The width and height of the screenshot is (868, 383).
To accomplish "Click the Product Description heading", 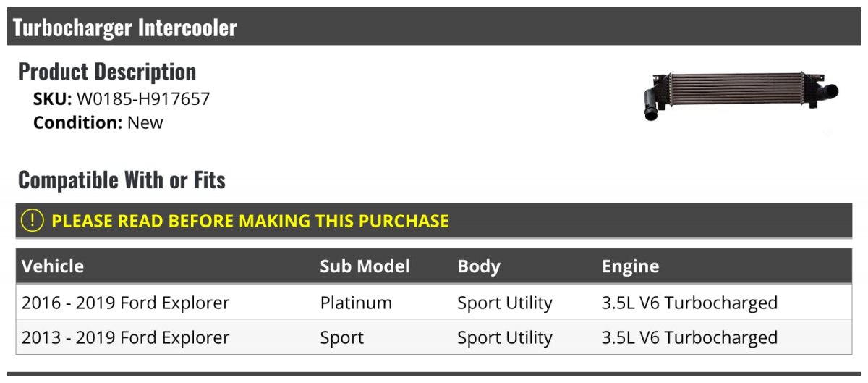I will click(x=107, y=72).
